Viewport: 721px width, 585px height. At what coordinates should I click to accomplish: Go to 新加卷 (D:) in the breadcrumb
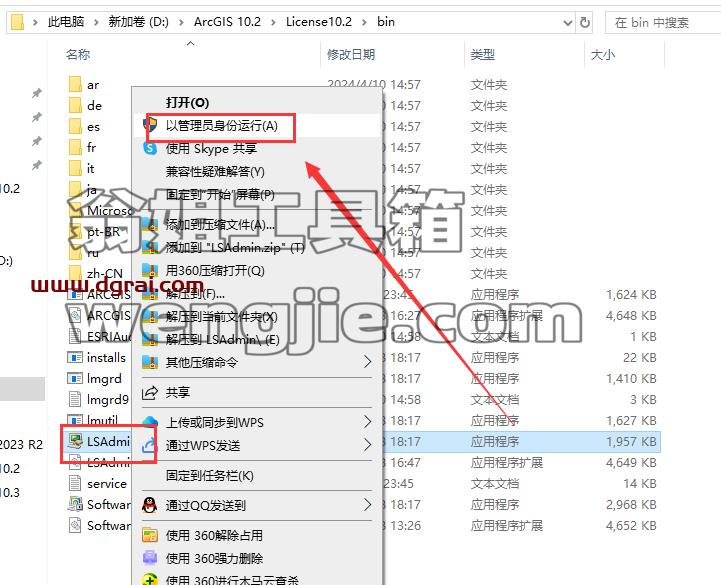[138, 22]
